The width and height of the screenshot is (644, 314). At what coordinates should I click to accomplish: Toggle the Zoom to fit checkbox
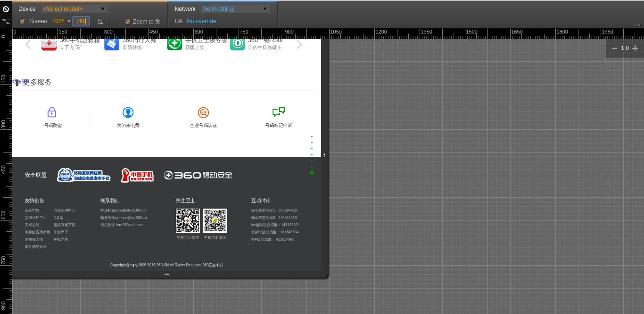click(x=128, y=21)
